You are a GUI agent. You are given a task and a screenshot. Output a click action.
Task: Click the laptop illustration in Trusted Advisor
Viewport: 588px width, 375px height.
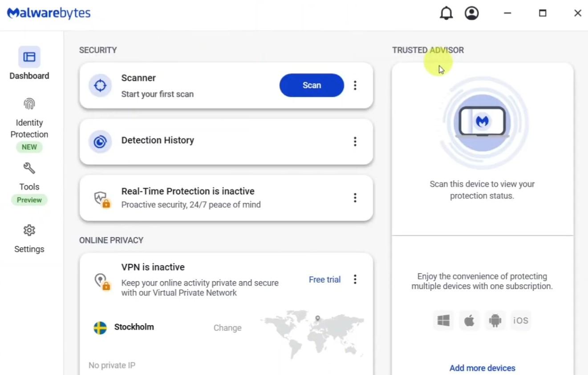[483, 122]
